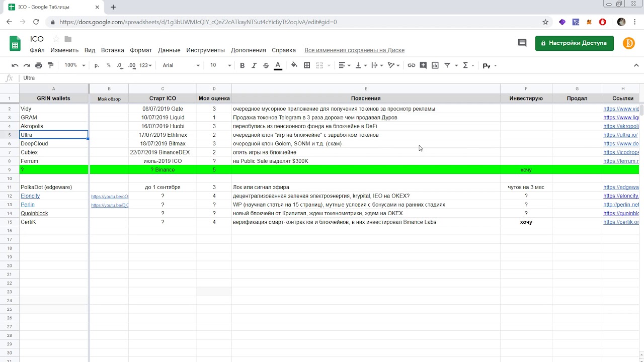
Task: Open the Справка menu
Action: [x=284, y=50]
